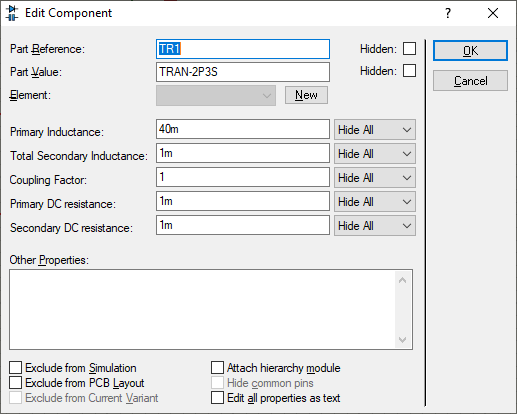This screenshot has width=517, height=414.
Task: Enable Exclude from PCB Layout
Action: pos(15,383)
